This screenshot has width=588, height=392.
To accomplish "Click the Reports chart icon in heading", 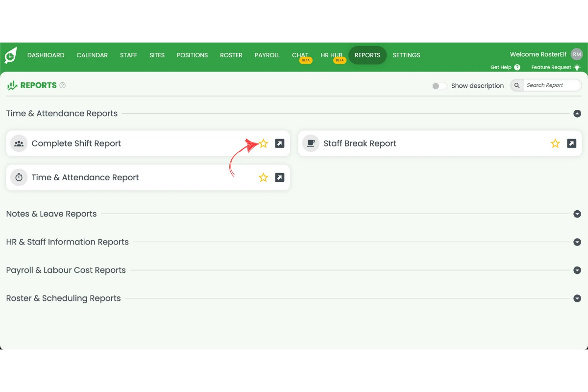I will (12, 85).
